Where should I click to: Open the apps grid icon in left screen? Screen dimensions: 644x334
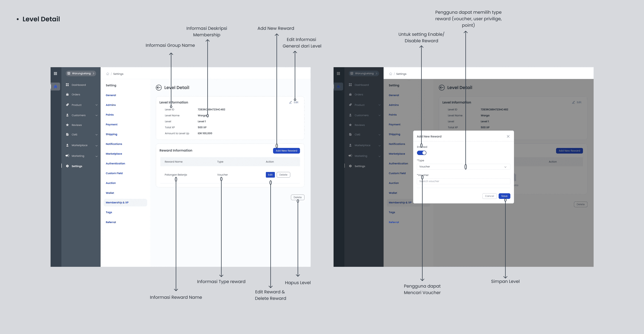click(x=55, y=74)
